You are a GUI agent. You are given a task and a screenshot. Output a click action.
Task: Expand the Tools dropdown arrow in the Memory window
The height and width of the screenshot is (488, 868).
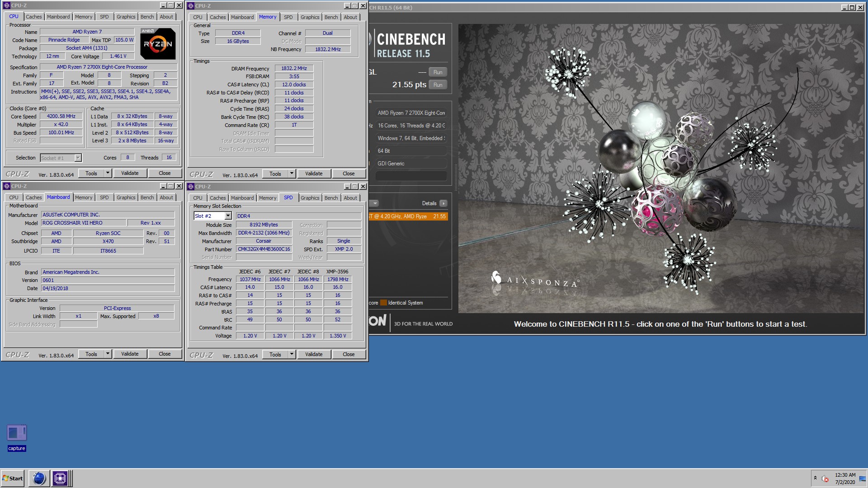click(x=292, y=174)
